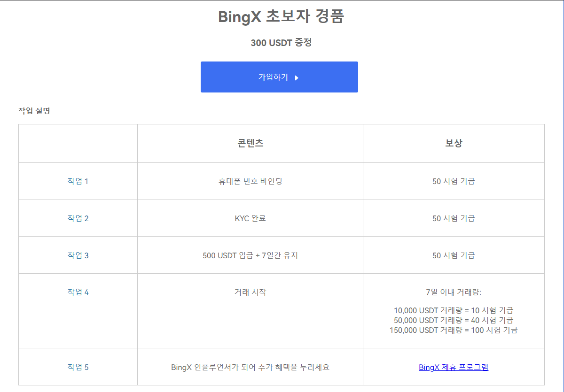Viewport: 564px width, 392px height.
Task: Select the 작업 4 row label
Action: pyautogui.click(x=78, y=292)
